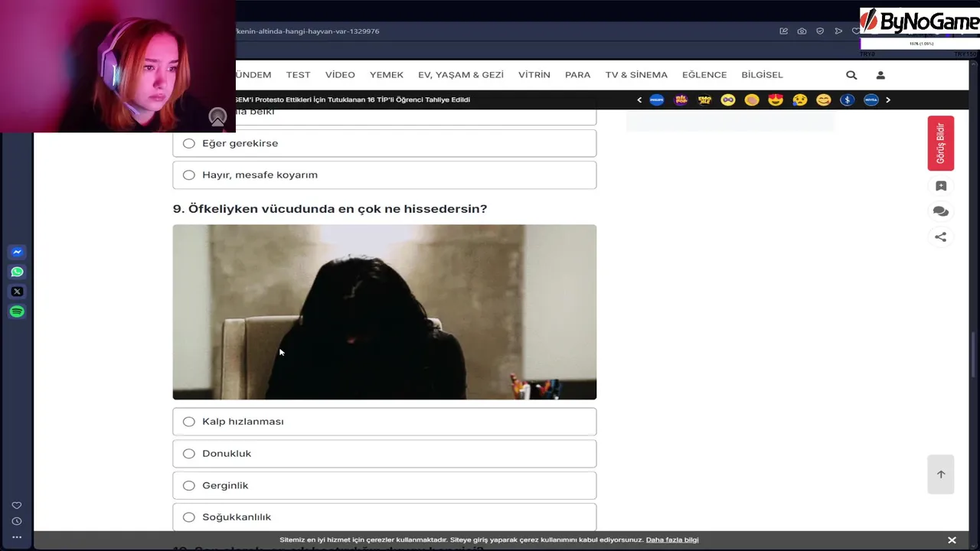Click the news ticker headline about 16 students
Image resolution: width=980 pixels, height=551 pixels.
click(x=353, y=99)
